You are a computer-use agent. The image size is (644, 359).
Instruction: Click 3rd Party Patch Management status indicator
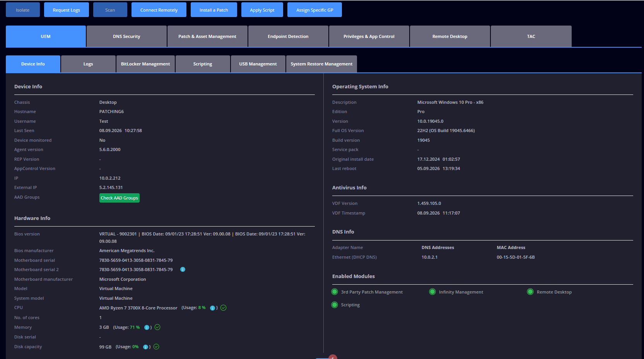click(x=335, y=292)
